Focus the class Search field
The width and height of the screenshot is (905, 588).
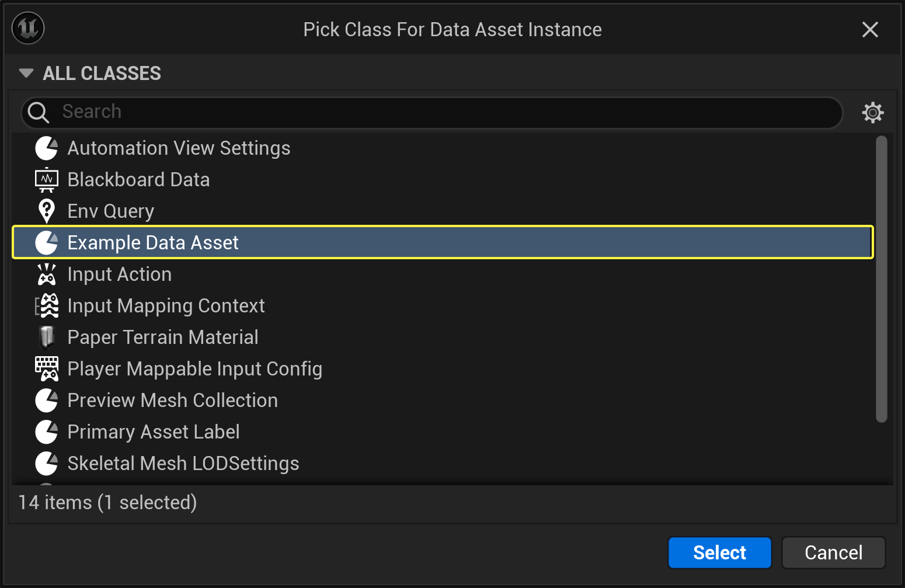pos(432,112)
